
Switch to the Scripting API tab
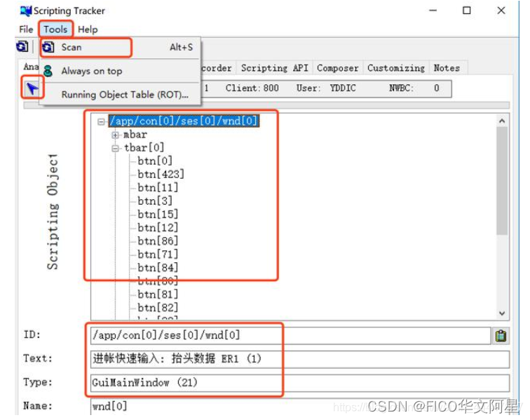(275, 68)
